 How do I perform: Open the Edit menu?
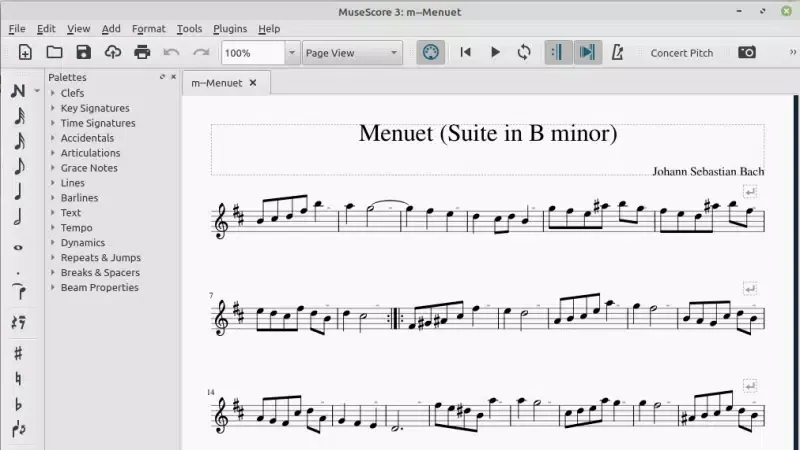pyautogui.click(x=46, y=29)
